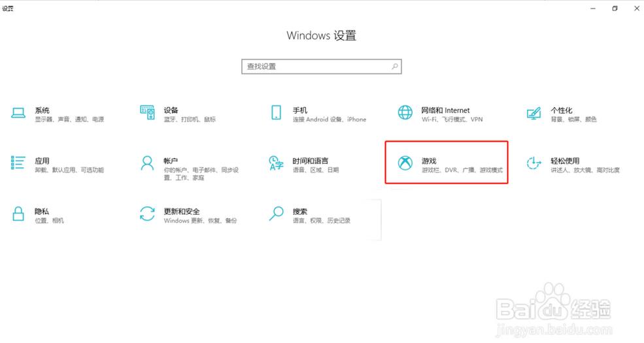Click the 语音、区域、日期 description
The width and height of the screenshot is (644, 343).
[x=316, y=170]
